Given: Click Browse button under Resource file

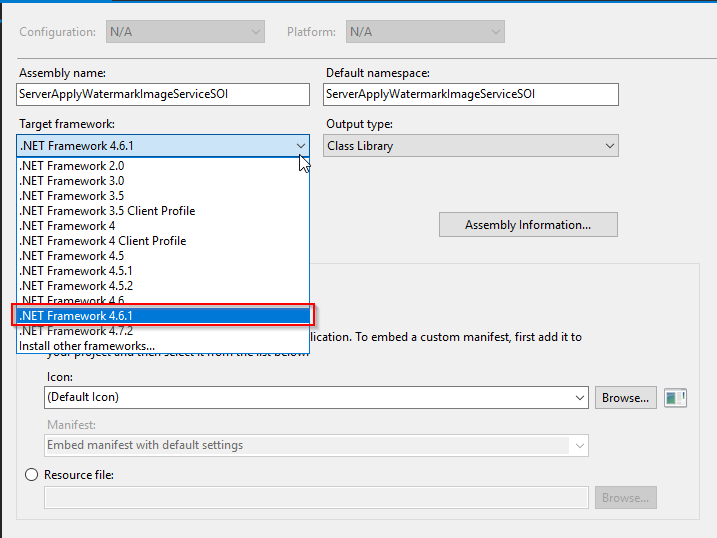Looking at the screenshot, I should [x=626, y=497].
